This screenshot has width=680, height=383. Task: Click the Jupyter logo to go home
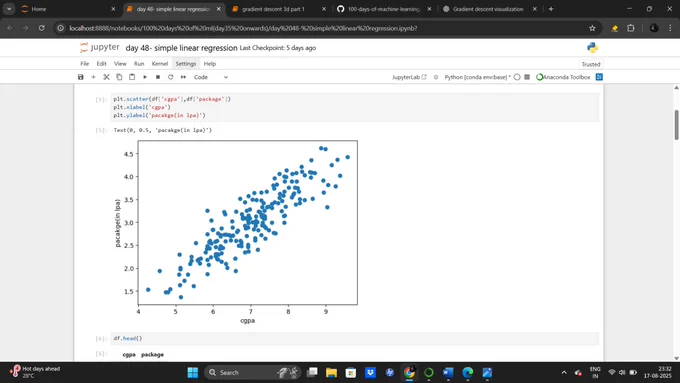100,47
